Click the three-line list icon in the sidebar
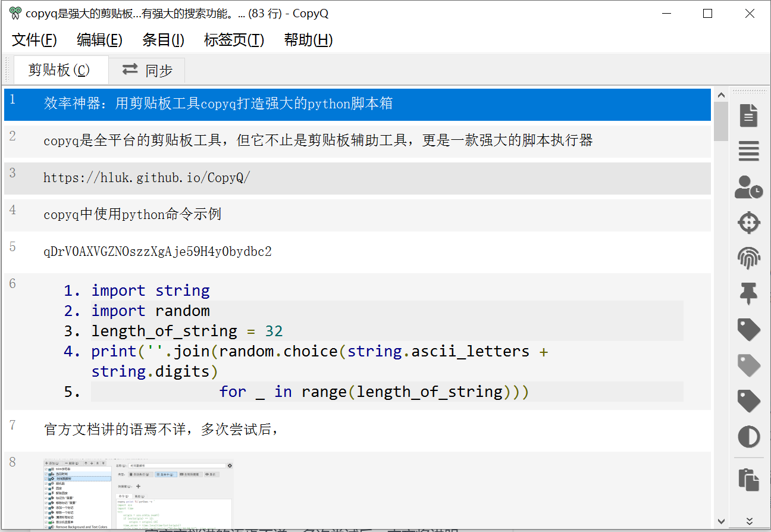The image size is (771, 532). click(748, 151)
